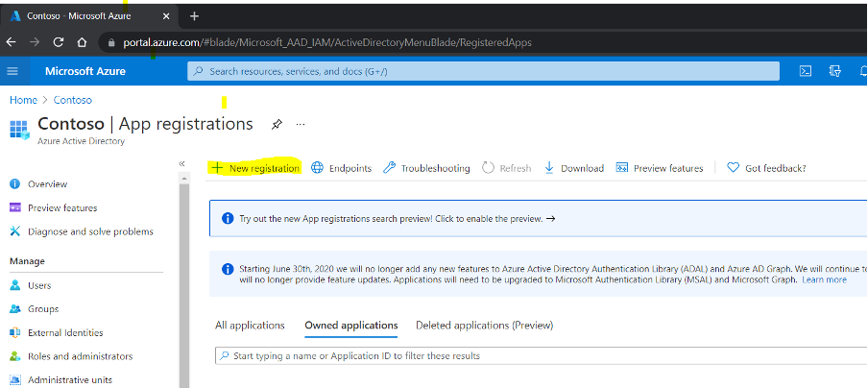Click the left menu scrollbar
Screen dimensions: 868x388
click(184, 285)
